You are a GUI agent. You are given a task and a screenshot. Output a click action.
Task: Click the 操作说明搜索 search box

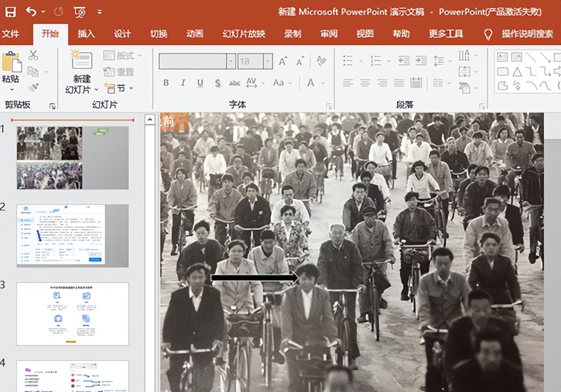528,34
